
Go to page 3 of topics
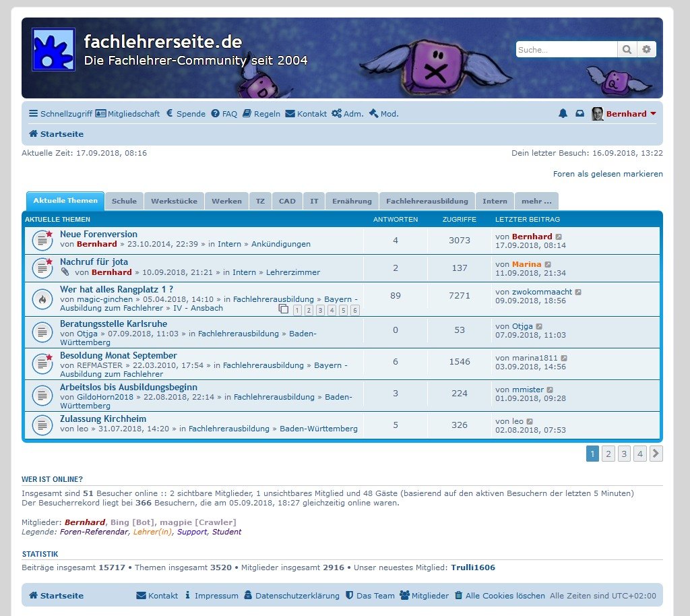point(624,454)
